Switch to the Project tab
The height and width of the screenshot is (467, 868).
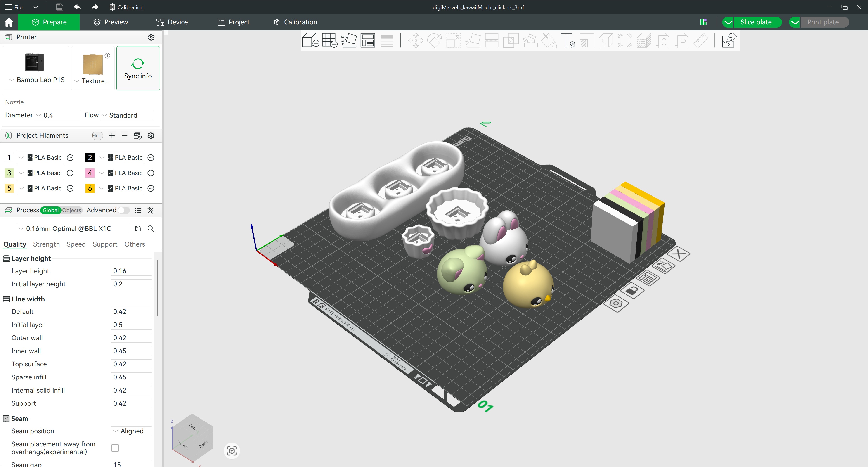click(x=234, y=22)
